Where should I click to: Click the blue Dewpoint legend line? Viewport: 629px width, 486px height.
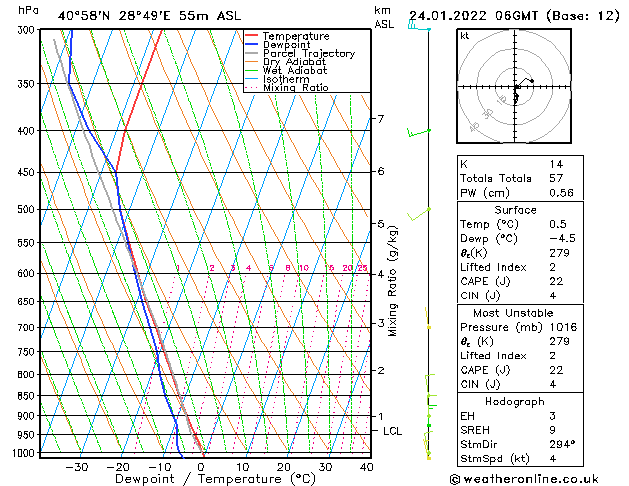251,45
